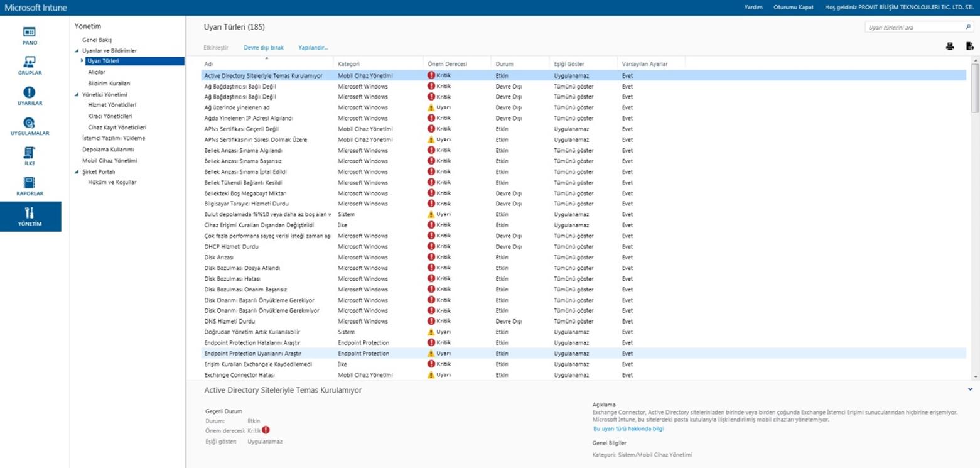Image resolution: width=980 pixels, height=468 pixels.
Task: Click the critical icon in DHCP Hizmeti Durdu row
Action: [x=431, y=246]
